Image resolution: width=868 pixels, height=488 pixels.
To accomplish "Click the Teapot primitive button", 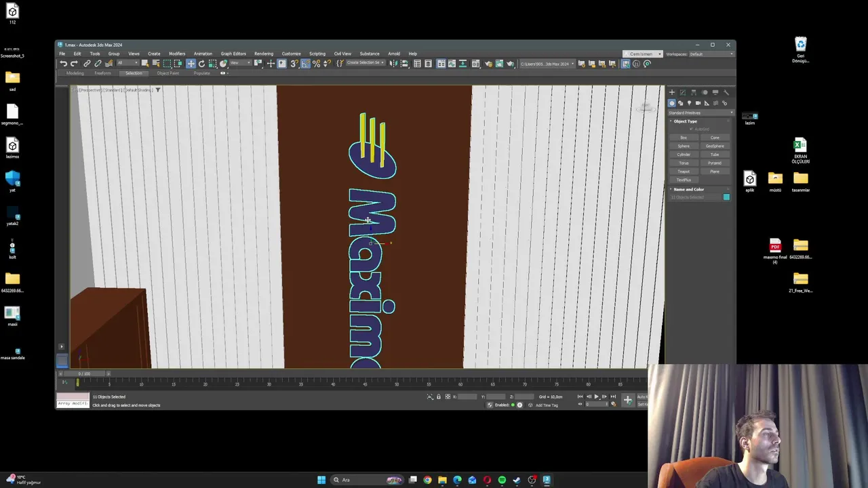I will coord(684,171).
